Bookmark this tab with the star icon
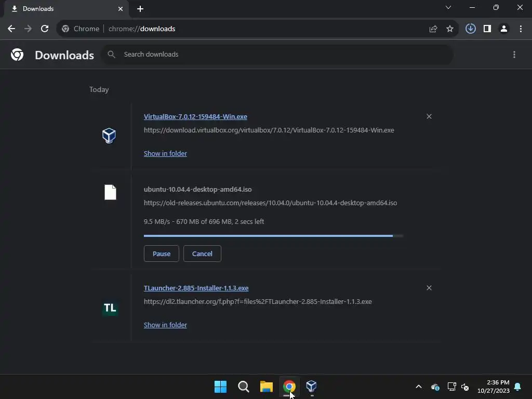This screenshot has height=399, width=532. (x=450, y=29)
